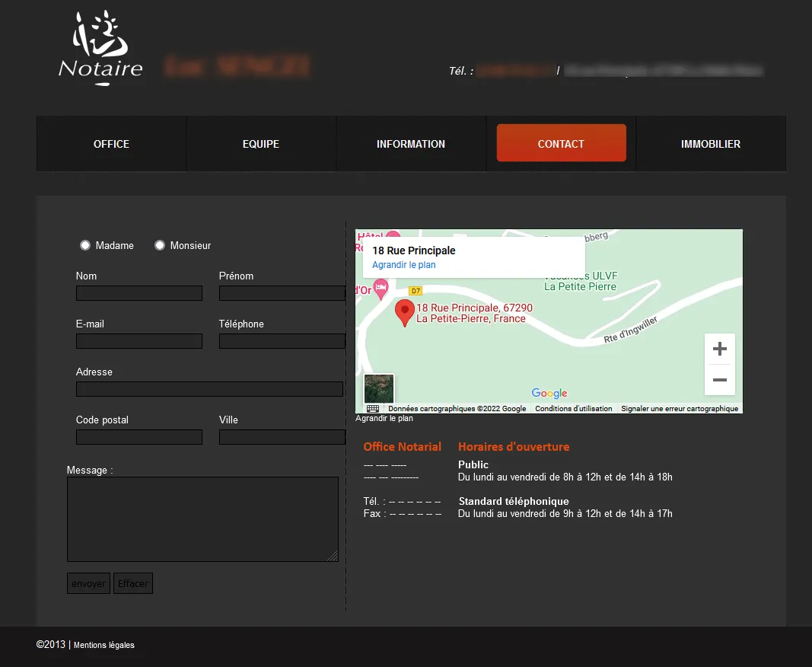Switch map to satellite view thumbnail

379,388
